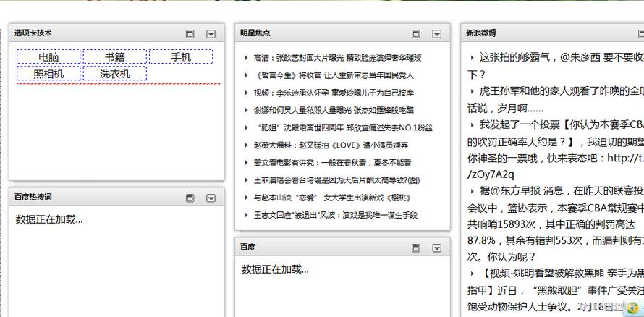The width and height of the screenshot is (644, 317).
Task: Click 数据正在加载 text in 百度 panel
Action: pos(275,269)
